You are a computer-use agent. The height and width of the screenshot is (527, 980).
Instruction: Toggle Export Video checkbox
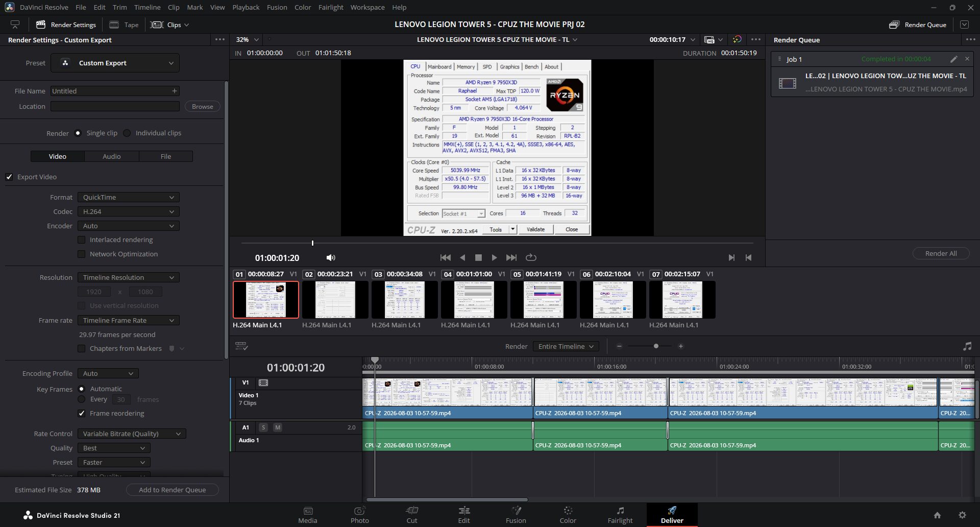(x=9, y=177)
